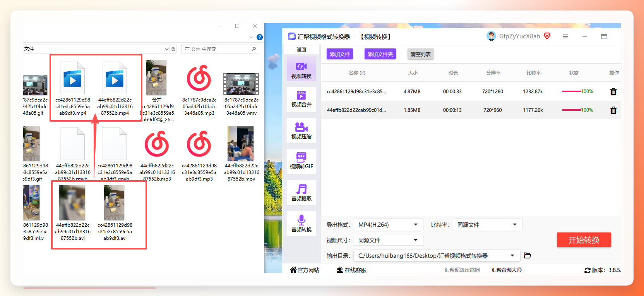This screenshot has width=644, height=296.
Task: Click the 00:00:33 duration cell
Action: [x=452, y=92]
